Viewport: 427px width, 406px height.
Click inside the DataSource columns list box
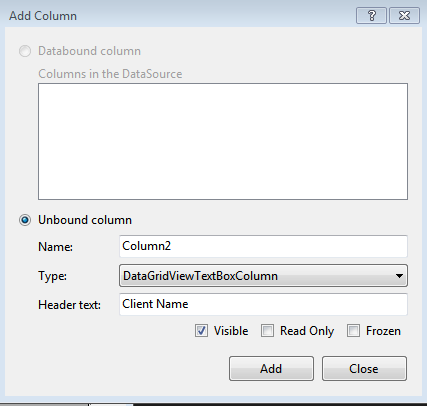[x=223, y=142]
